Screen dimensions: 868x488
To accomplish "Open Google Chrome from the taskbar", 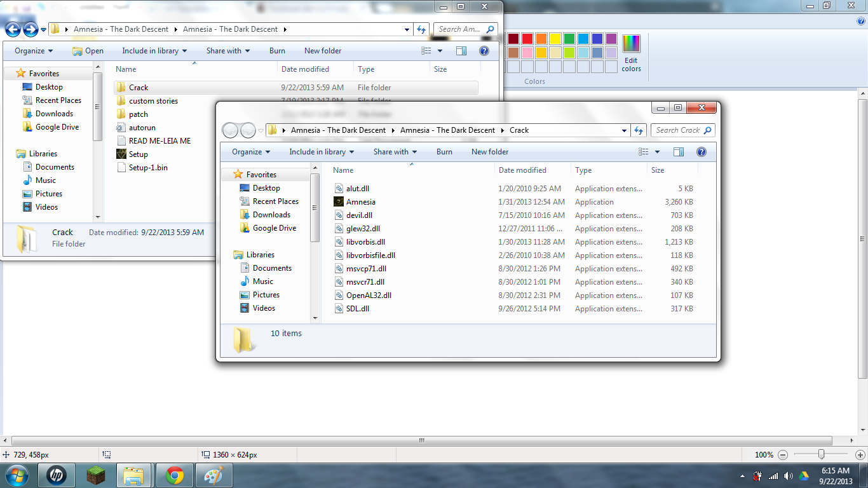I will (x=174, y=475).
